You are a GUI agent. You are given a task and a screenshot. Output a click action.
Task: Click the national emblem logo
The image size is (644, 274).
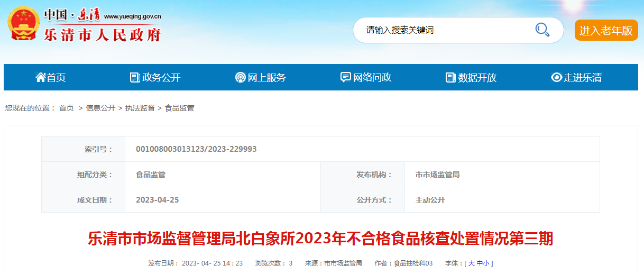click(23, 24)
